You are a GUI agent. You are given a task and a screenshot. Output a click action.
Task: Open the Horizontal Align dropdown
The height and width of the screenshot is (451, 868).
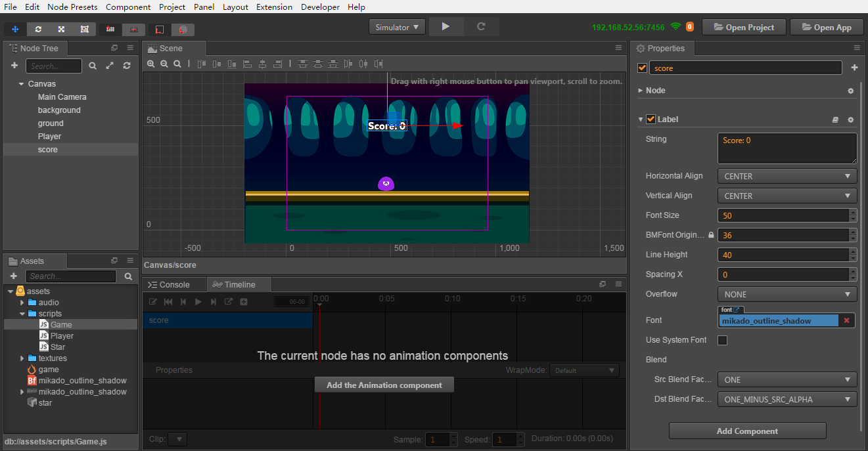click(787, 176)
